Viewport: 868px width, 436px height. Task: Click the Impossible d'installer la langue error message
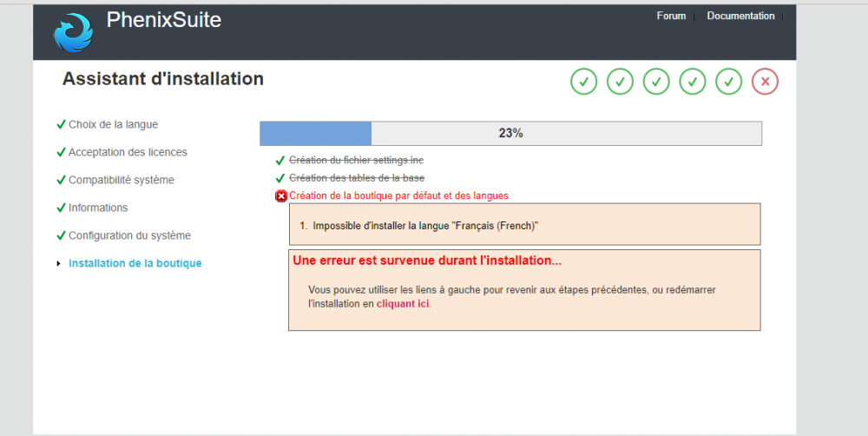tap(425, 226)
